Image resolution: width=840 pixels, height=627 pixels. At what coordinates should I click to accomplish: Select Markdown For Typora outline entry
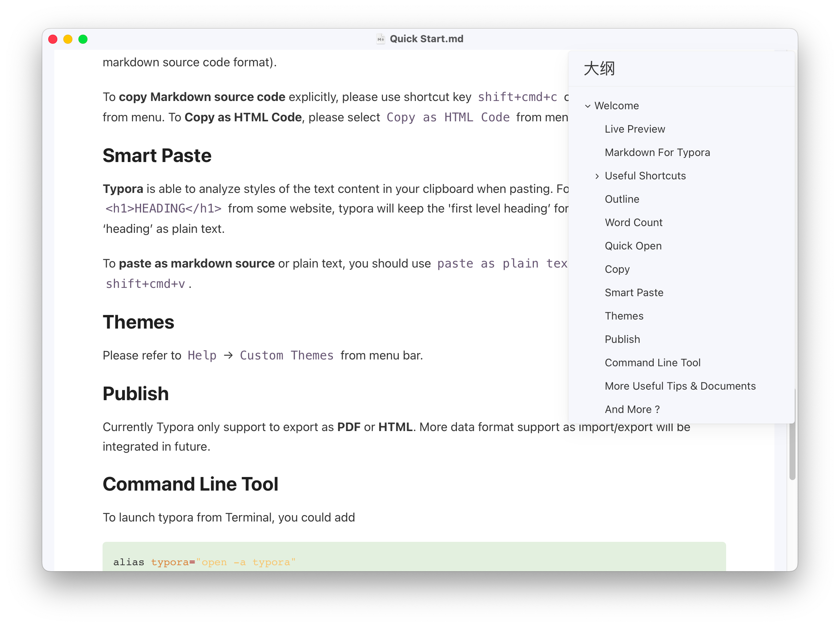(657, 153)
